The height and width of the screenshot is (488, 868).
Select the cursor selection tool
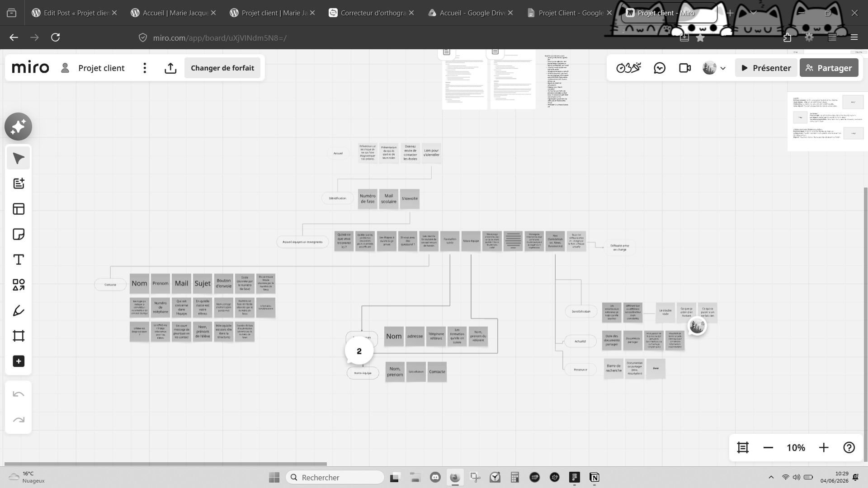(x=19, y=158)
